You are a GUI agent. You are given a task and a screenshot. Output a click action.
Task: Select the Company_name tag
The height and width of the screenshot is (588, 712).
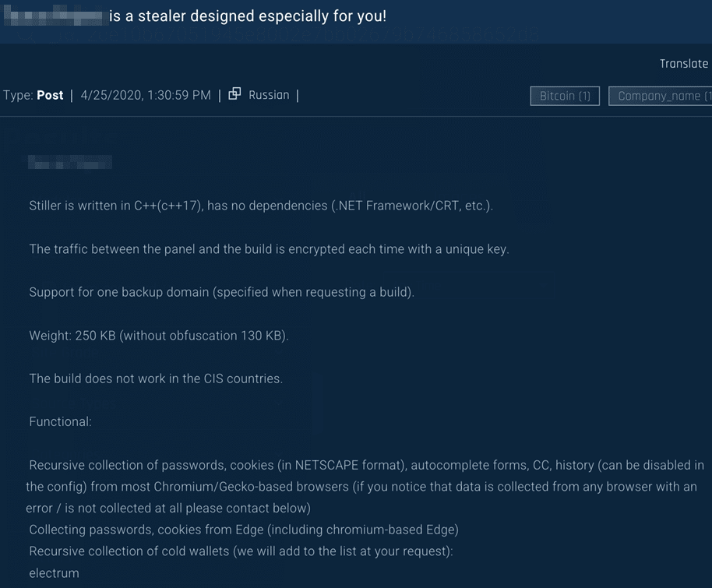tap(662, 96)
